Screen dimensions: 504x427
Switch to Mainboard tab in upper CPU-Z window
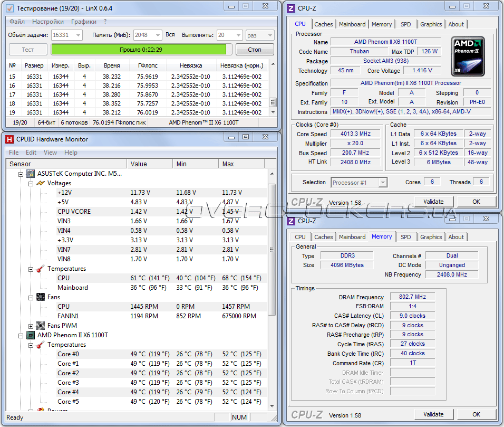(x=352, y=24)
